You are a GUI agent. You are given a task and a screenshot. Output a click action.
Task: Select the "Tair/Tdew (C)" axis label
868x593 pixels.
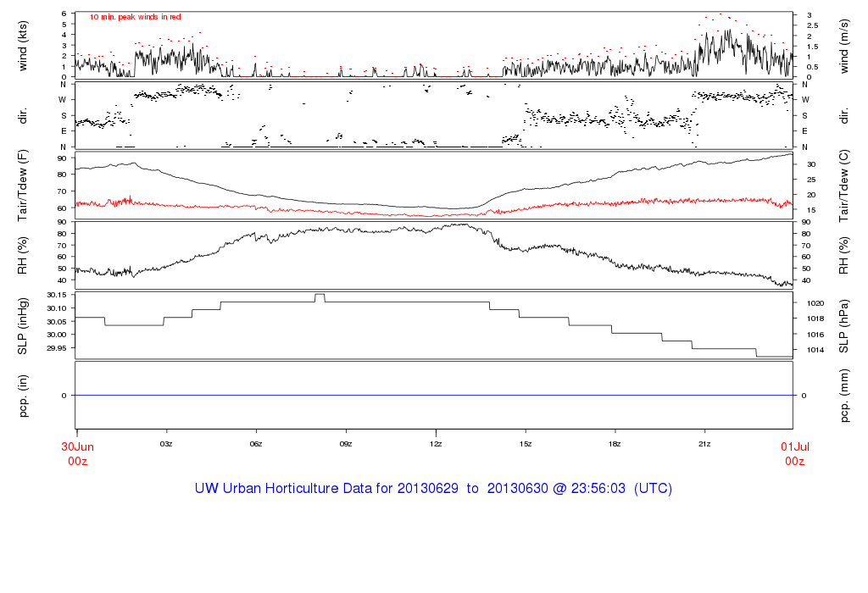click(843, 186)
